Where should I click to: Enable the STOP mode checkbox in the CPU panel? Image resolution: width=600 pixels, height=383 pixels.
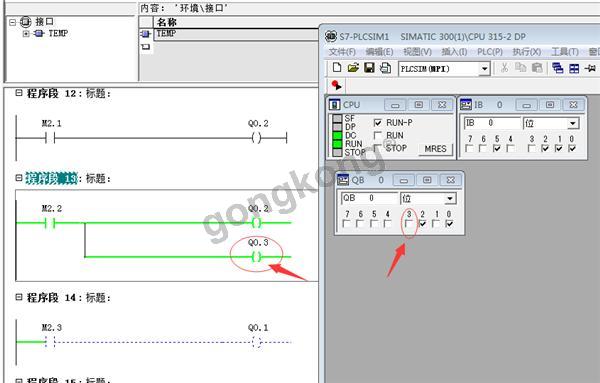377,148
